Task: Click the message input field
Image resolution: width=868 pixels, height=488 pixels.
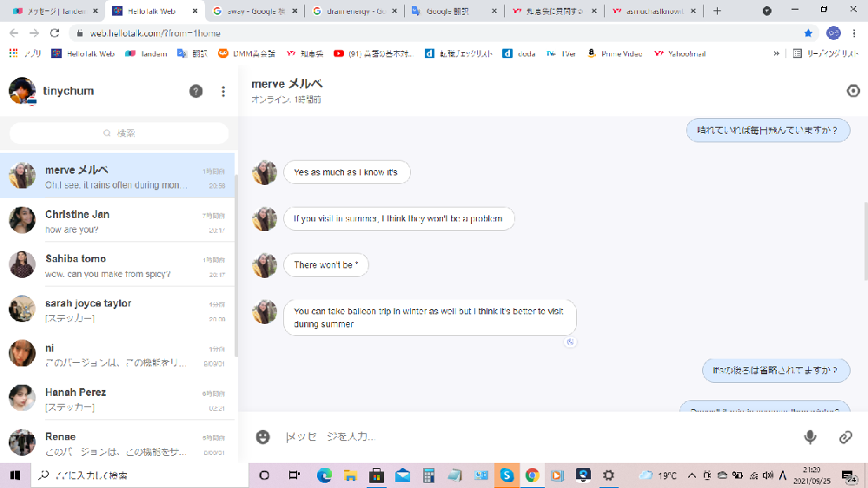Action: pyautogui.click(x=521, y=437)
